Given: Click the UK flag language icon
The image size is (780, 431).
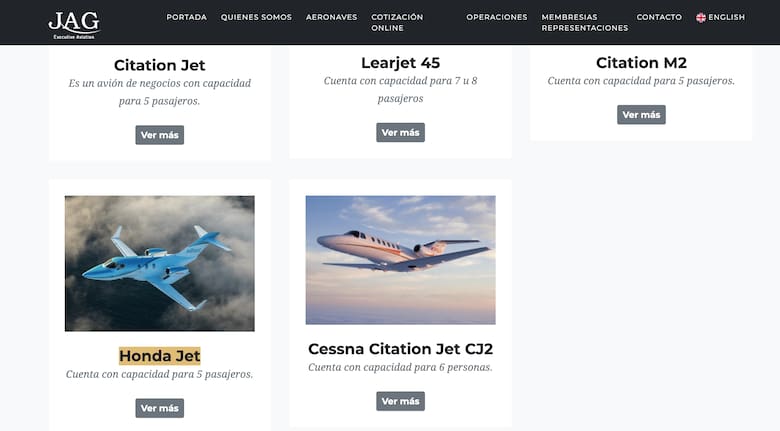Looking at the screenshot, I should 701,17.
